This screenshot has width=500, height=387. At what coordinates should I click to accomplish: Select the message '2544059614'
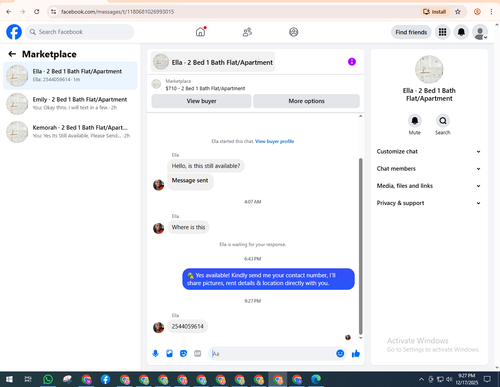[187, 326]
